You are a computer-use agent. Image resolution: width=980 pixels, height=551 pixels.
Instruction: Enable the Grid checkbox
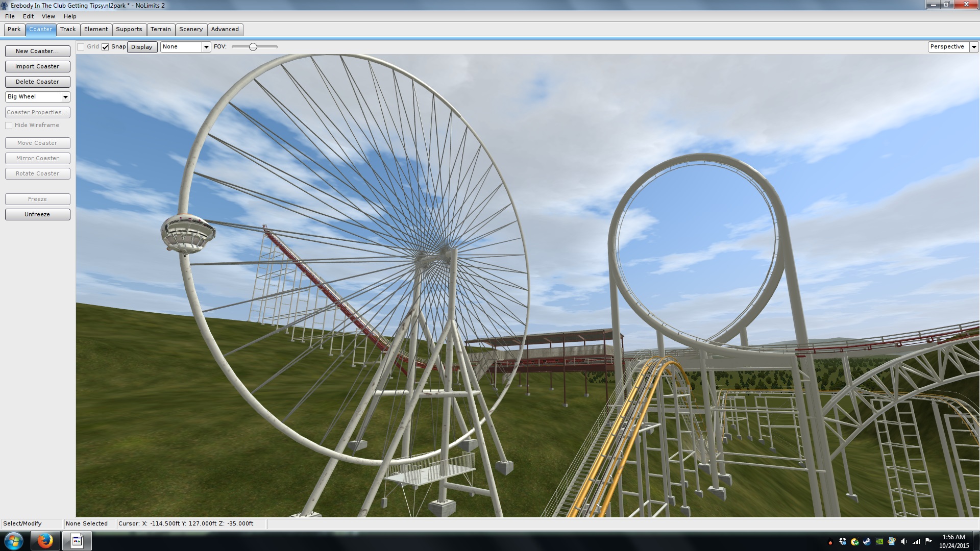[81, 47]
